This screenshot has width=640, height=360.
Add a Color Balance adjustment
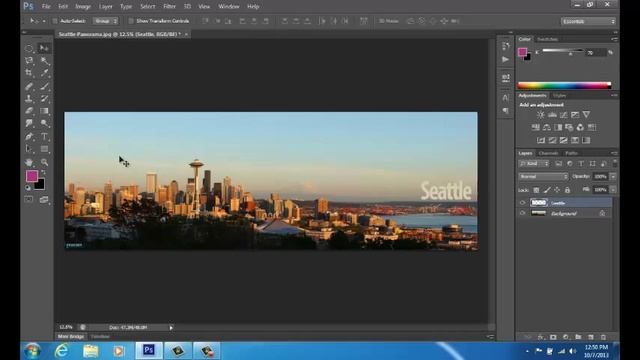coord(547,127)
